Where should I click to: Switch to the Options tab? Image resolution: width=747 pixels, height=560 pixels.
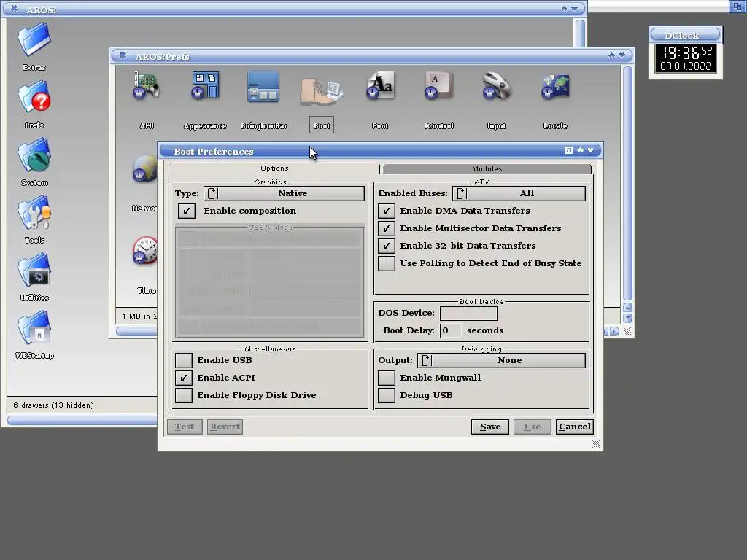point(274,168)
